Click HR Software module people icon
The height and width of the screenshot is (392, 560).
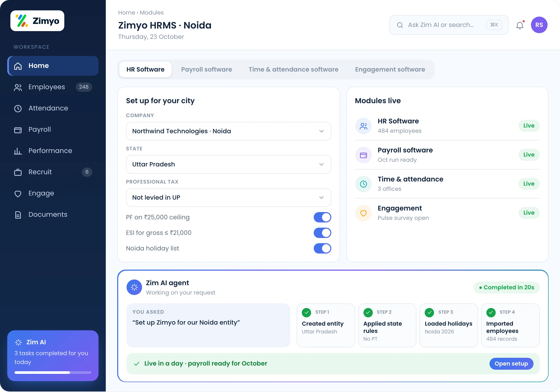[x=363, y=126]
